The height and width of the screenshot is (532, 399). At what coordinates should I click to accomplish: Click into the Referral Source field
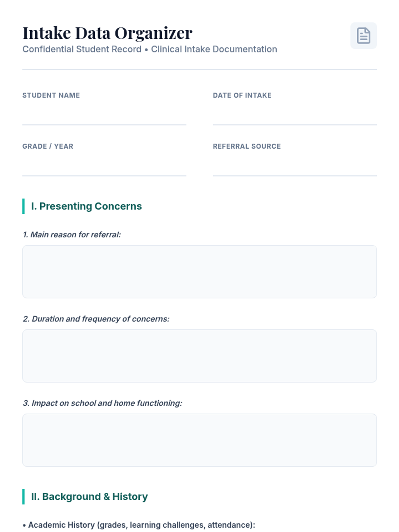point(295,167)
